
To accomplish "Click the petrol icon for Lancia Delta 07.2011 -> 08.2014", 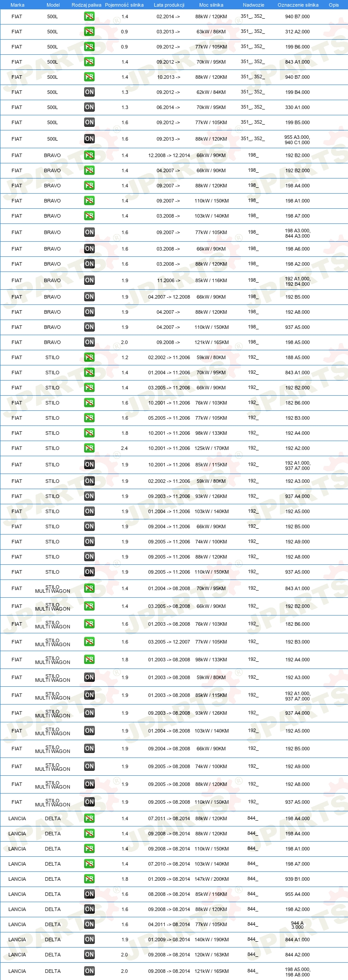I will click(89, 818).
